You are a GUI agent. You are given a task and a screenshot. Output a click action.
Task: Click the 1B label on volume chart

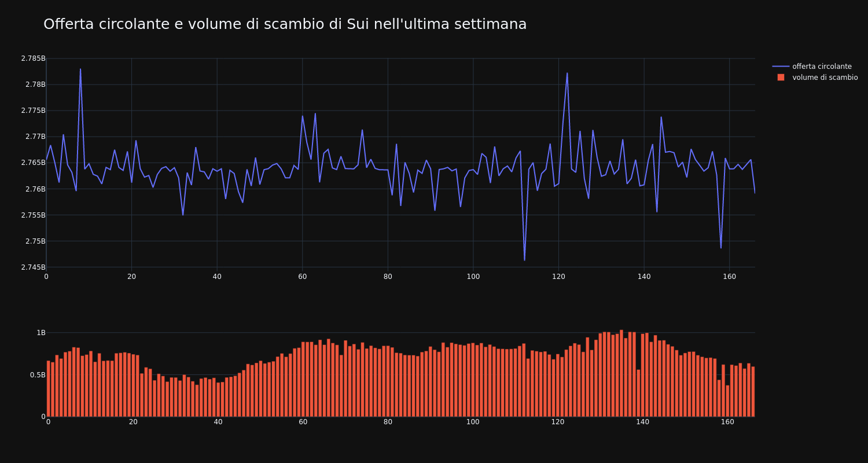coord(41,333)
